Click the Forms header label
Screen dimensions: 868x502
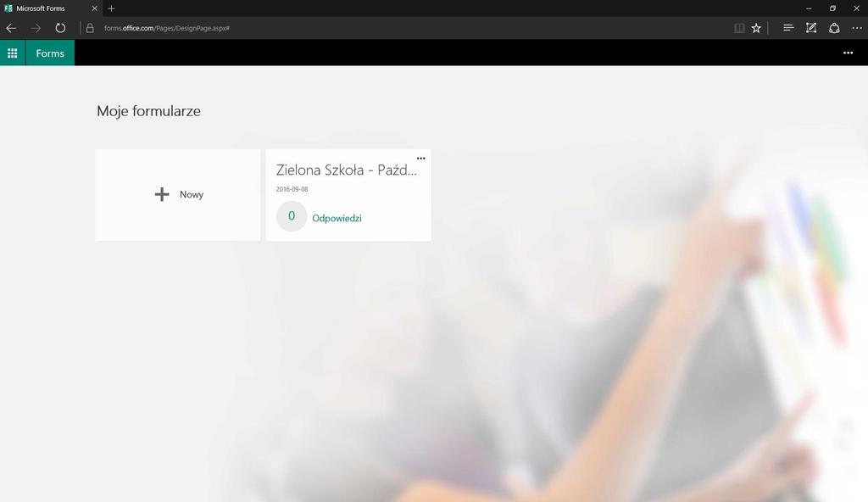point(50,53)
